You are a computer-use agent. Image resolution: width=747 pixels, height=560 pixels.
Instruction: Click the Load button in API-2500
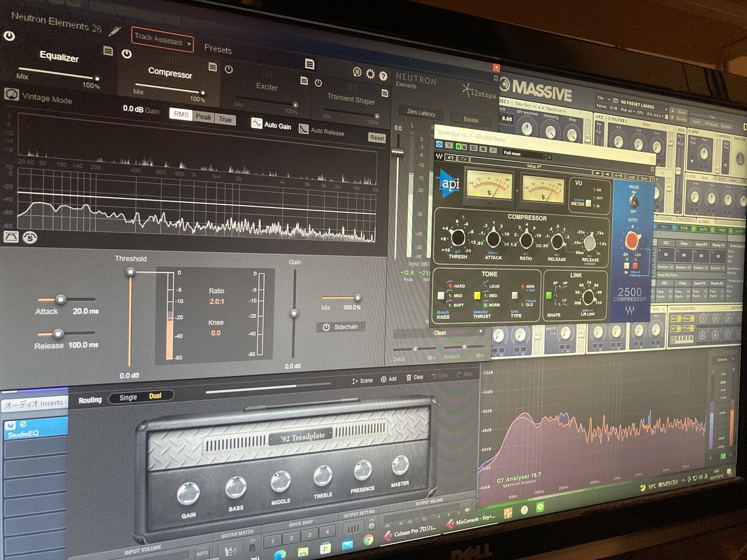point(631,177)
